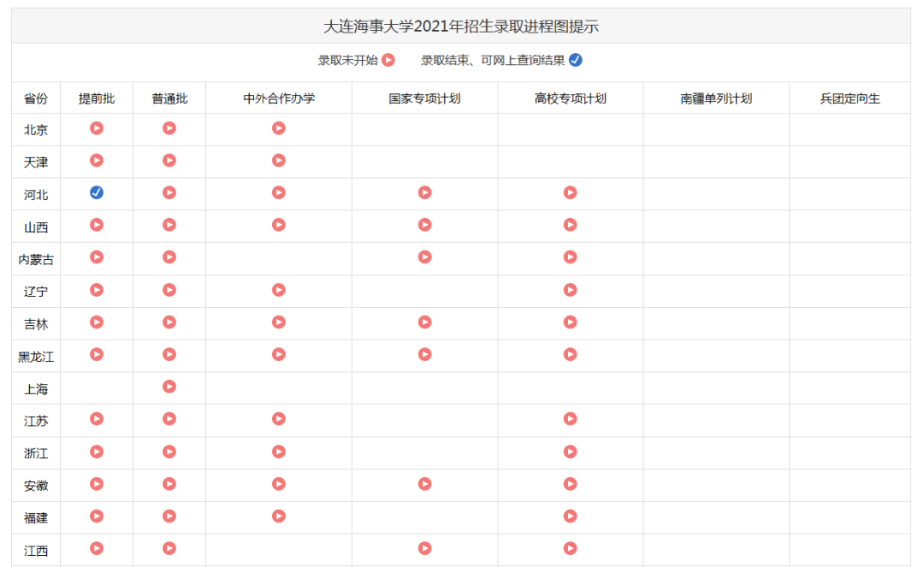Click 内蒙古 国家专项计划 status icon
The image size is (924, 567).
point(425,257)
